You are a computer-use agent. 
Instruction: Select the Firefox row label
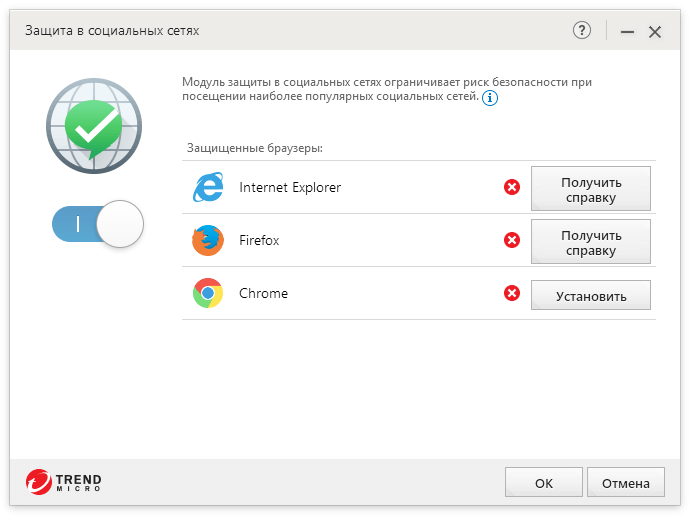click(x=262, y=240)
